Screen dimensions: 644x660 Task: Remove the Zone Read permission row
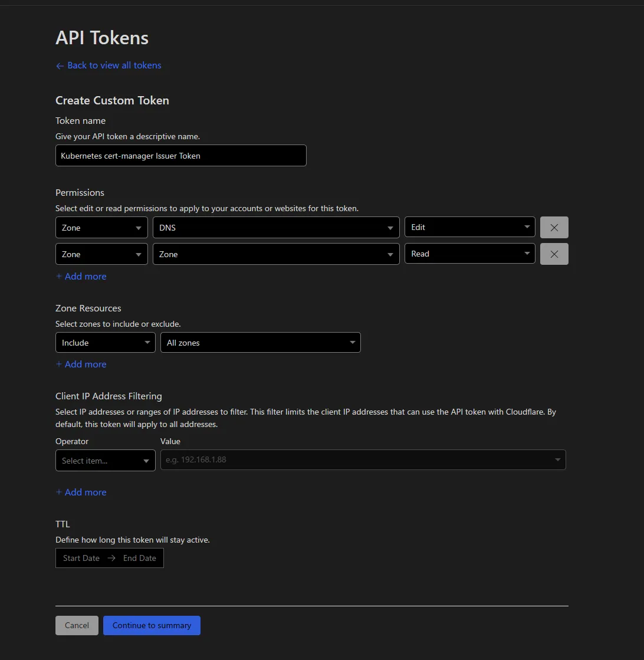point(554,254)
